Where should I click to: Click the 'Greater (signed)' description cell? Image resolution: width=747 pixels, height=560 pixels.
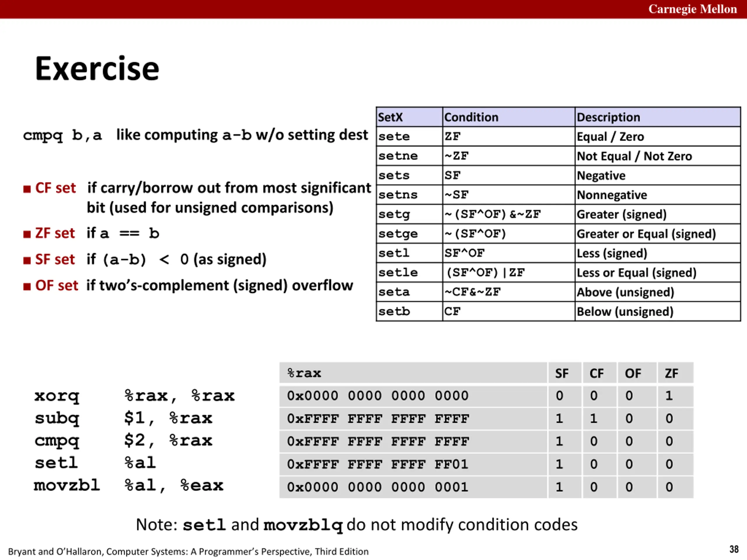click(657, 214)
